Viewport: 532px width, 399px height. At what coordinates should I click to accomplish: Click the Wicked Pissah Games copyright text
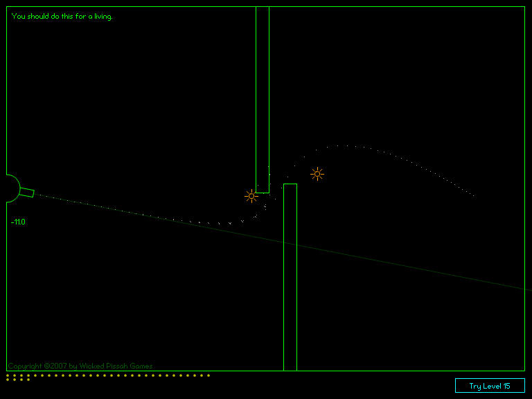pyautogui.click(x=80, y=366)
